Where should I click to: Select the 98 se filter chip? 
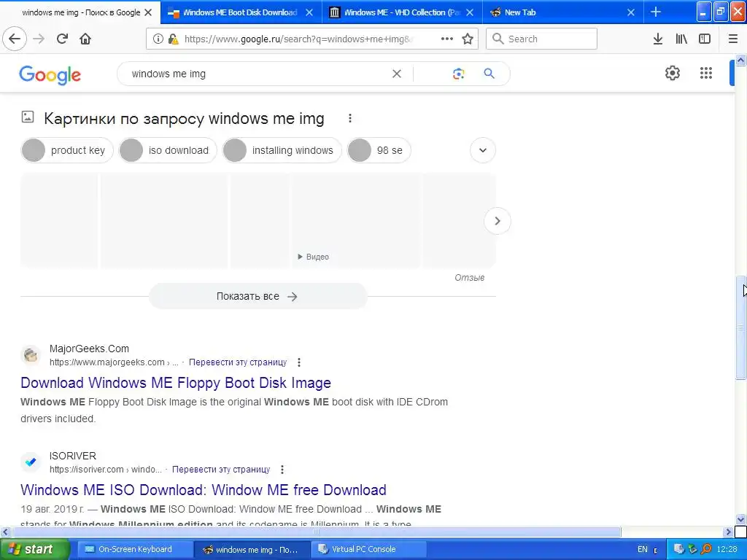tap(379, 150)
